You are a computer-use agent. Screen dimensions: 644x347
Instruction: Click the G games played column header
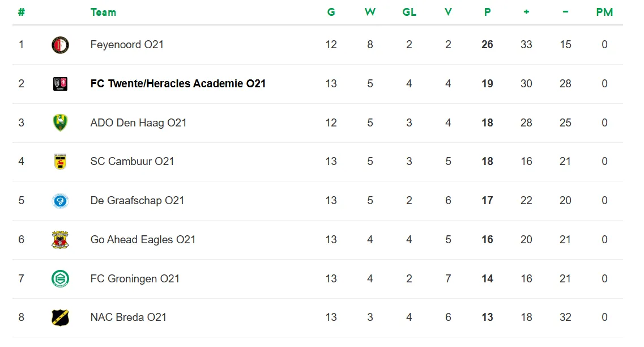tap(331, 12)
